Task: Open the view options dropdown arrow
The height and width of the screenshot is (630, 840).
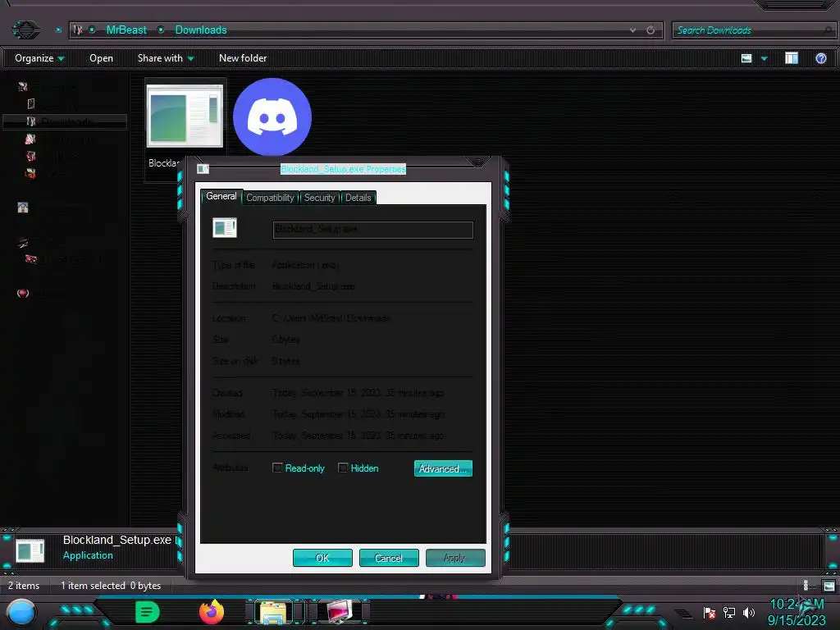Action: tap(764, 58)
